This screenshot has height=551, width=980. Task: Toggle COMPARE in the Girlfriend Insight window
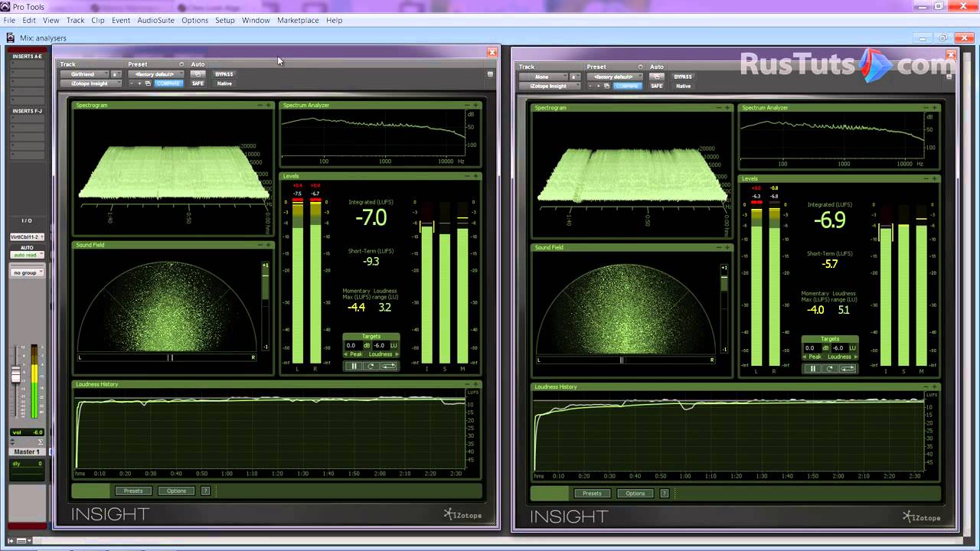click(168, 83)
